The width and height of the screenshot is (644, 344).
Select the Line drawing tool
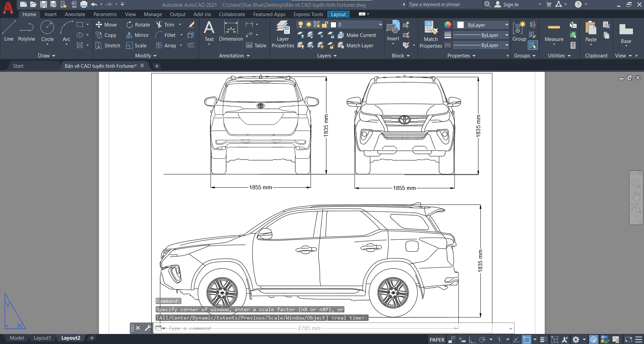[x=9, y=31]
